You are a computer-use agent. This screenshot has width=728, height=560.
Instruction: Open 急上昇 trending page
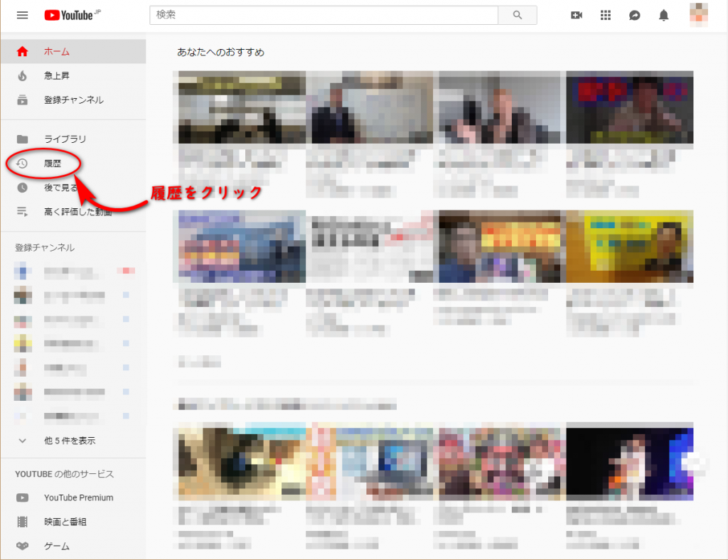pyautogui.click(x=57, y=75)
